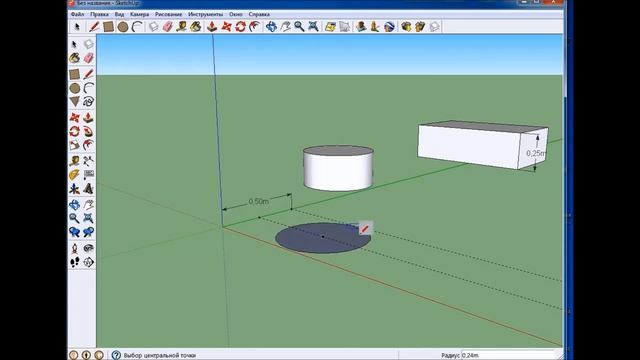Viewport: 640px width, 360px height.
Task: Select the Walk footprints tool
Action: pos(74,262)
